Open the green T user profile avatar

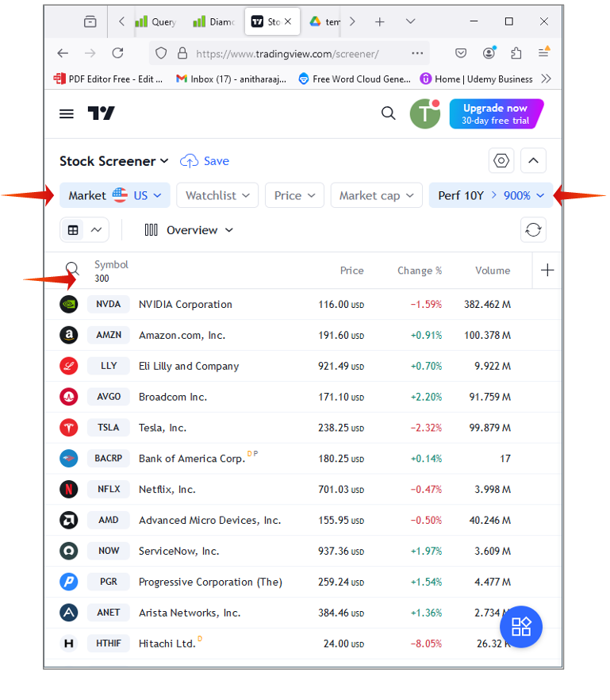pyautogui.click(x=425, y=113)
